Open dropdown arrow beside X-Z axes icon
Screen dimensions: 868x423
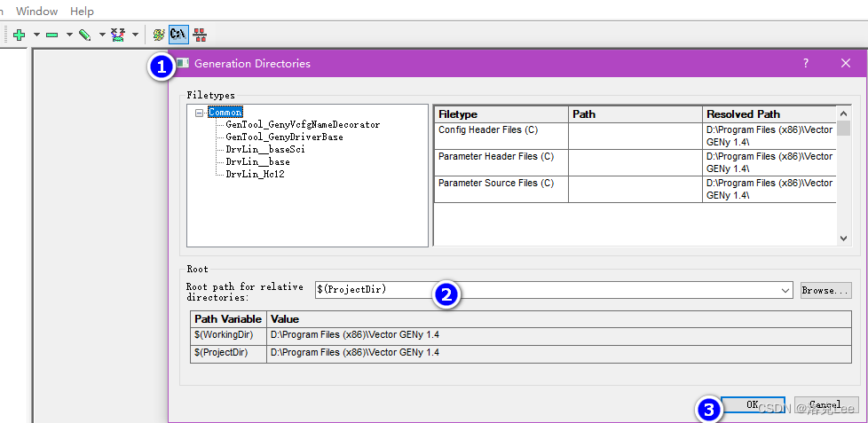(135, 35)
